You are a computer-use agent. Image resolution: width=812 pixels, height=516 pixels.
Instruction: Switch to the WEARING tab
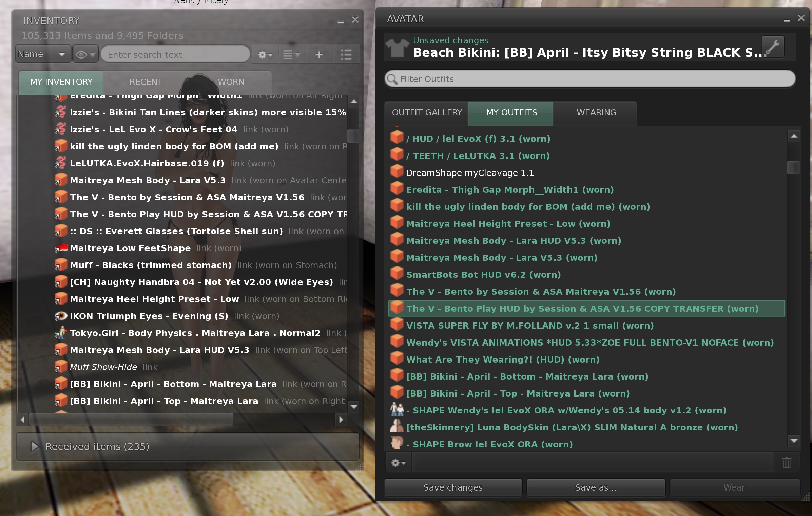596,113
